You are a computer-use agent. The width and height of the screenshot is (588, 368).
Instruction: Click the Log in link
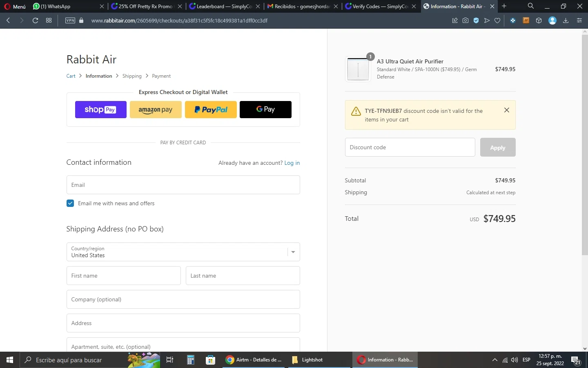292,163
